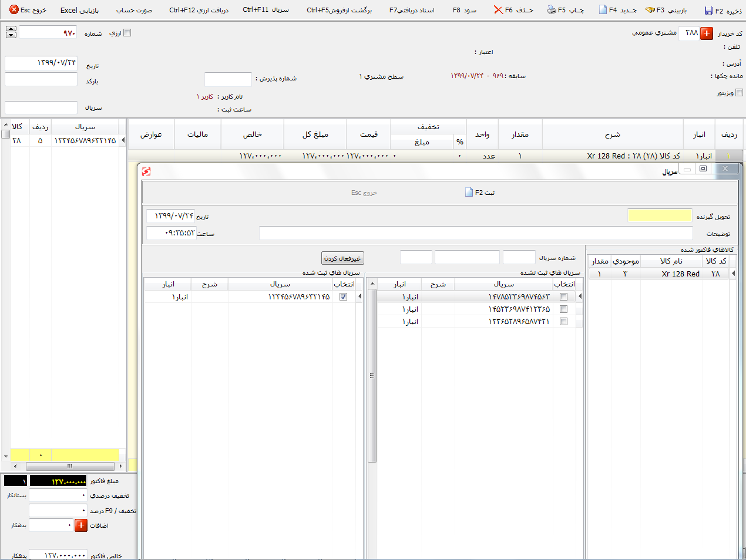Click the red Esc exit icon in top toolbar
This screenshot has width=746, height=560.
click(x=14, y=10)
